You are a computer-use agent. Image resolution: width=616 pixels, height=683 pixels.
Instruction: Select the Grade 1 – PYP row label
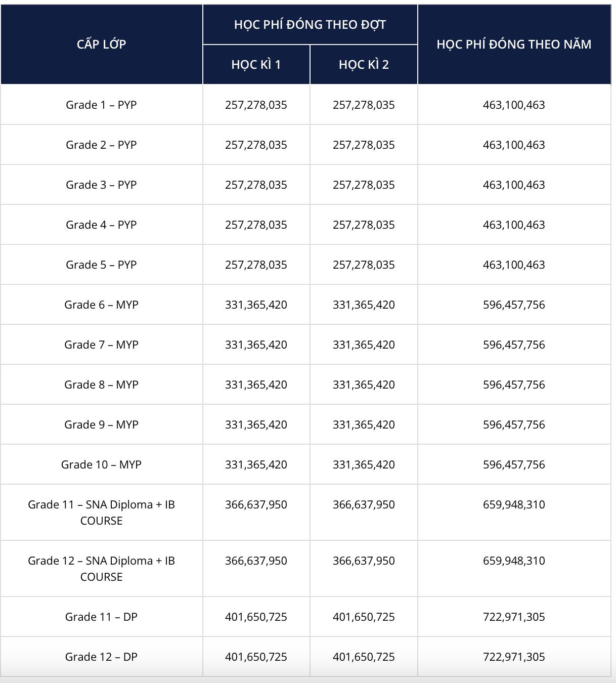pyautogui.click(x=101, y=105)
